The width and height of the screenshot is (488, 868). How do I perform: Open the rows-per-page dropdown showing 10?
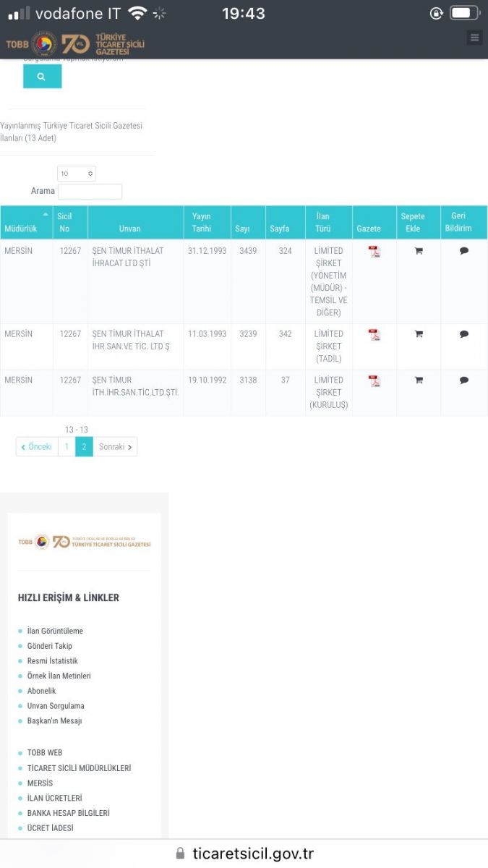[x=77, y=174]
